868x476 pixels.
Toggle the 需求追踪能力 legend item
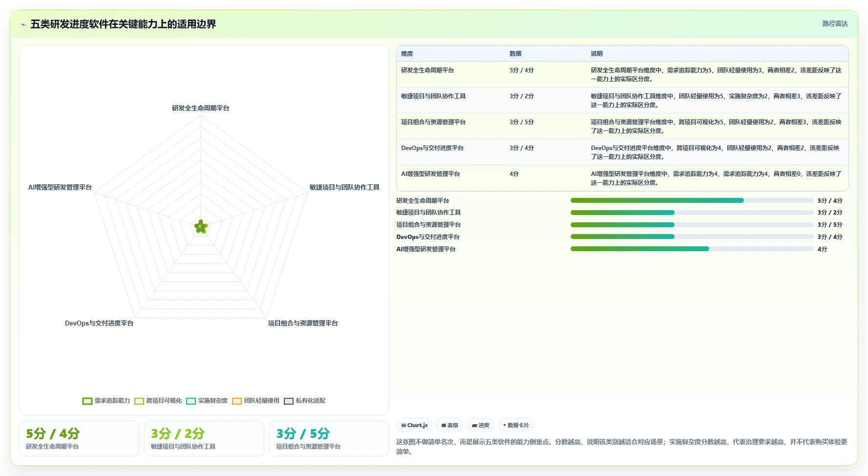click(106, 401)
